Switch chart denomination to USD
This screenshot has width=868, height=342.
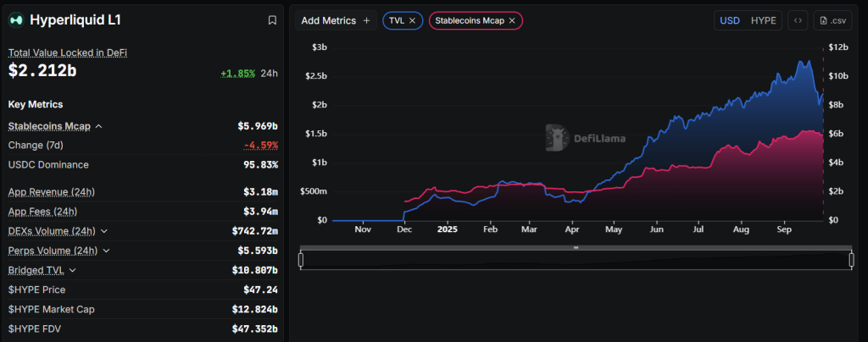pyautogui.click(x=730, y=20)
